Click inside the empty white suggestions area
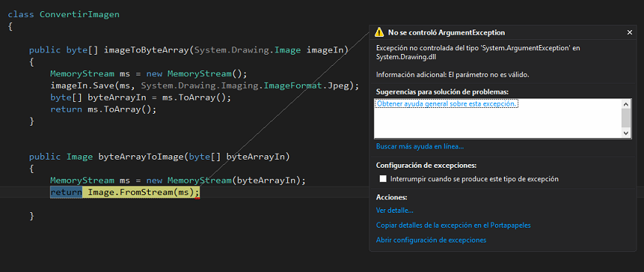644x272 pixels. (x=497, y=123)
